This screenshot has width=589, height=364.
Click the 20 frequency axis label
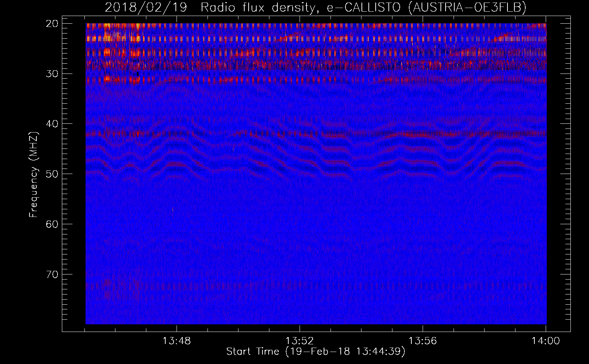click(x=52, y=24)
